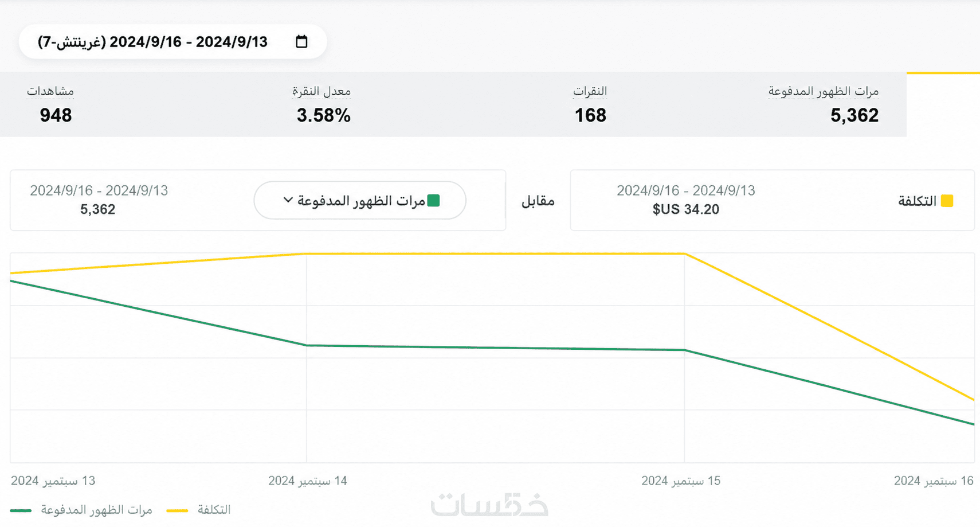The height and width of the screenshot is (527, 980).
Task: Click the chevron arrow in metric selector
Action: (x=288, y=200)
